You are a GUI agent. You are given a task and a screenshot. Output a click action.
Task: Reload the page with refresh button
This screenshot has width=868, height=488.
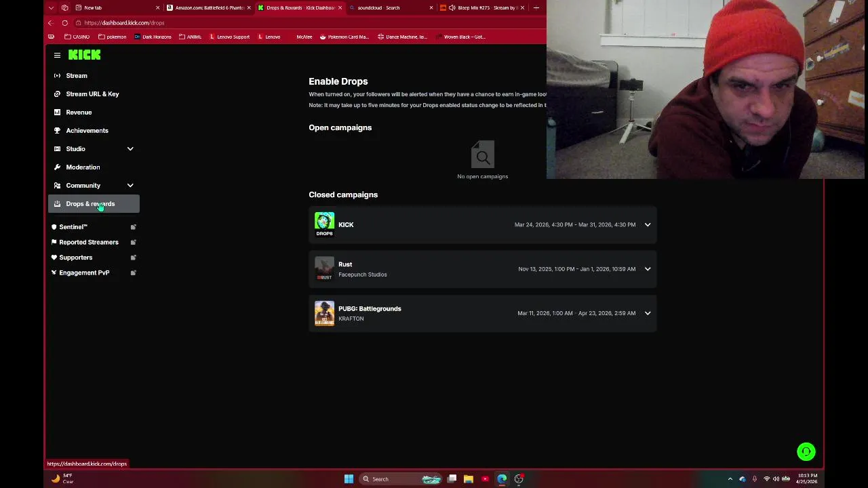(x=64, y=23)
